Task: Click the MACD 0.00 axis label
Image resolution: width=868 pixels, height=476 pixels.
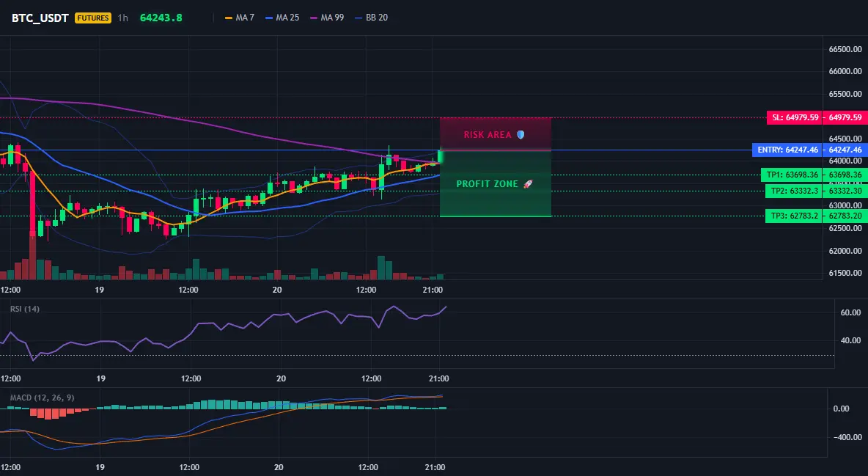Action: (841, 409)
